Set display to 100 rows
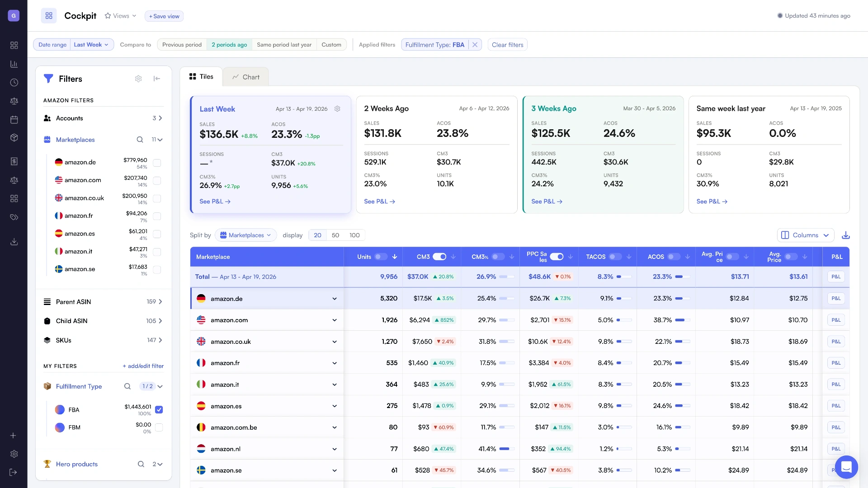The image size is (868, 488). point(354,235)
